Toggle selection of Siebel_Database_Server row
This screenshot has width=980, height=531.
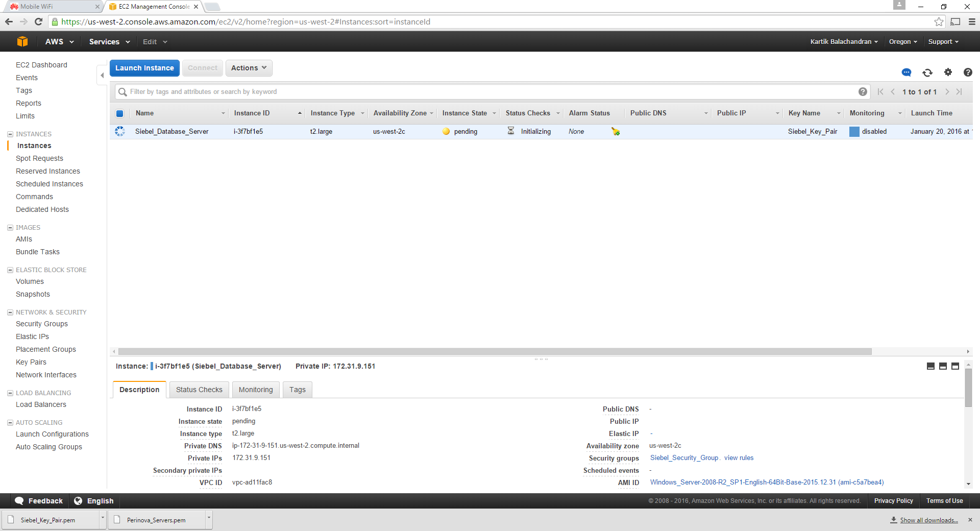120,131
